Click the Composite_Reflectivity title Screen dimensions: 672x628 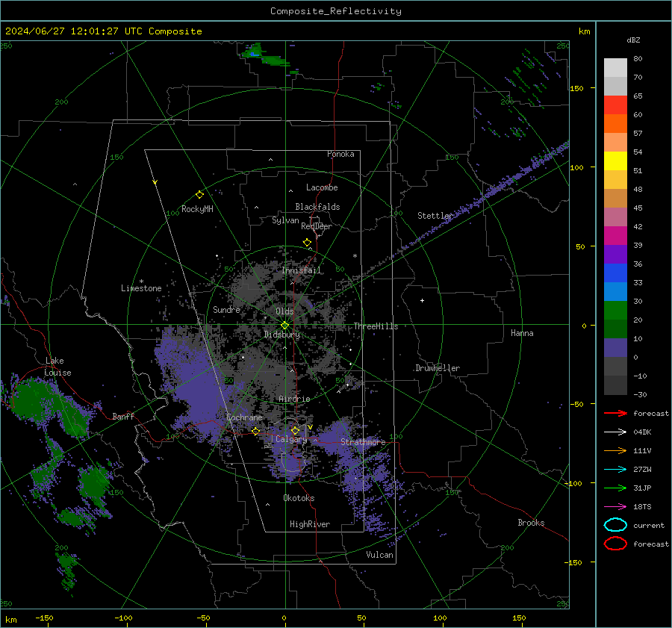click(x=335, y=11)
